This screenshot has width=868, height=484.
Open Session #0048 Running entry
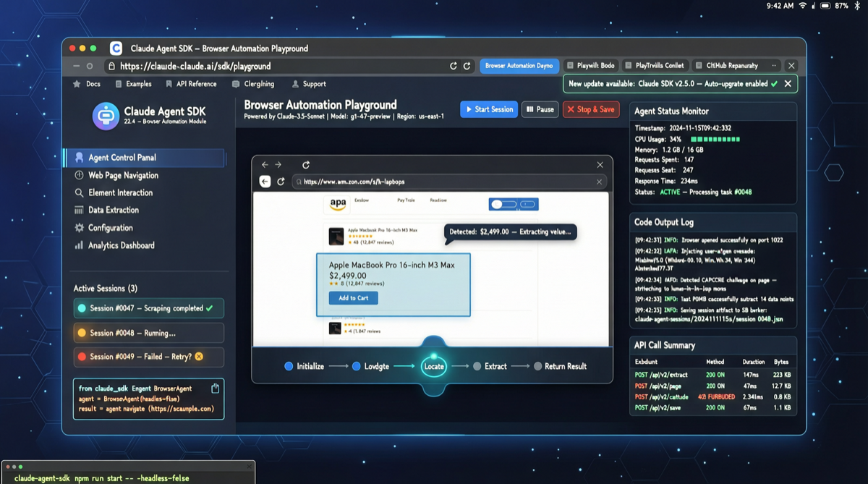[148, 333]
